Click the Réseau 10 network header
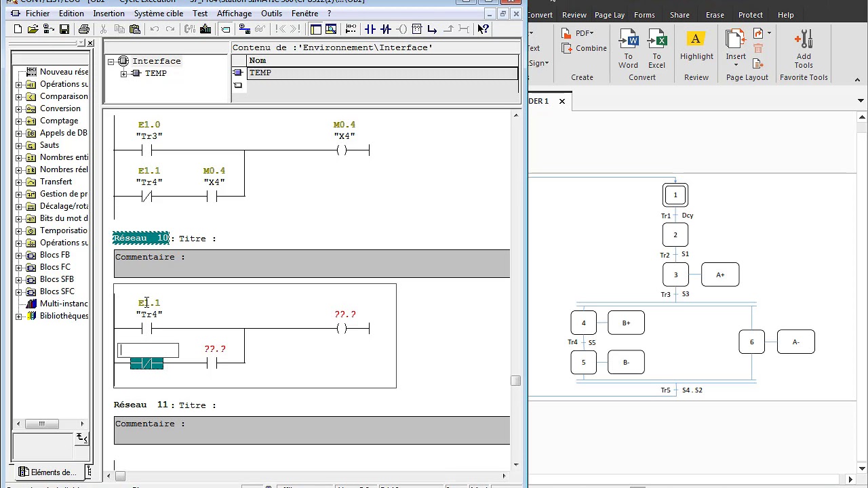868x488 pixels. (141, 239)
